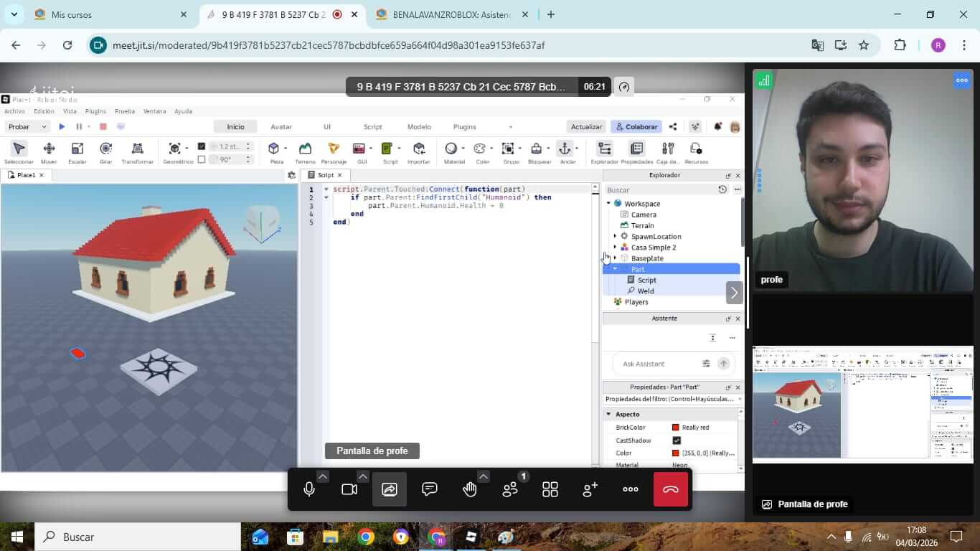Expand the SpawnLocation node
Viewport: 980px width, 551px height.
[615, 236]
